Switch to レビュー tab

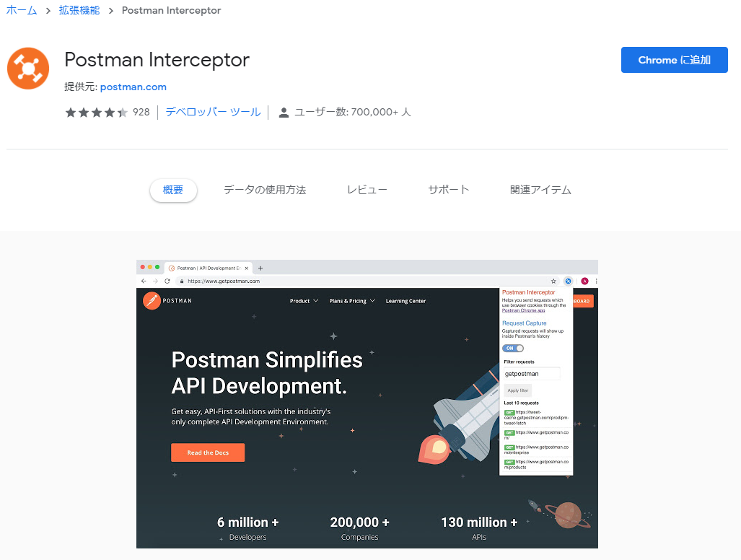pyautogui.click(x=367, y=190)
